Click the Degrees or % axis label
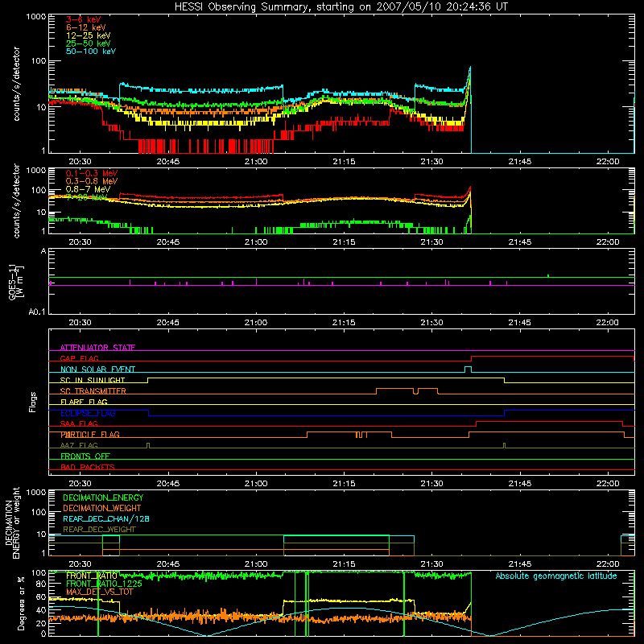 (20, 604)
